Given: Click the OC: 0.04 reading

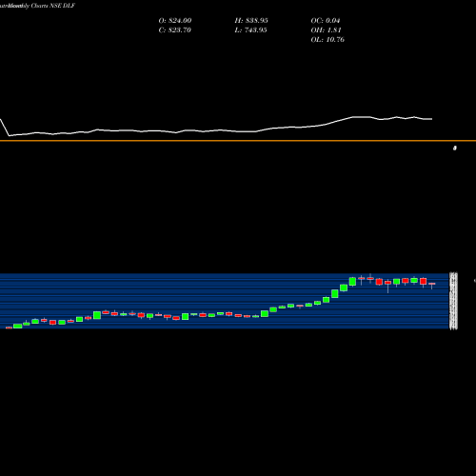Looking at the screenshot, I should click(326, 20).
